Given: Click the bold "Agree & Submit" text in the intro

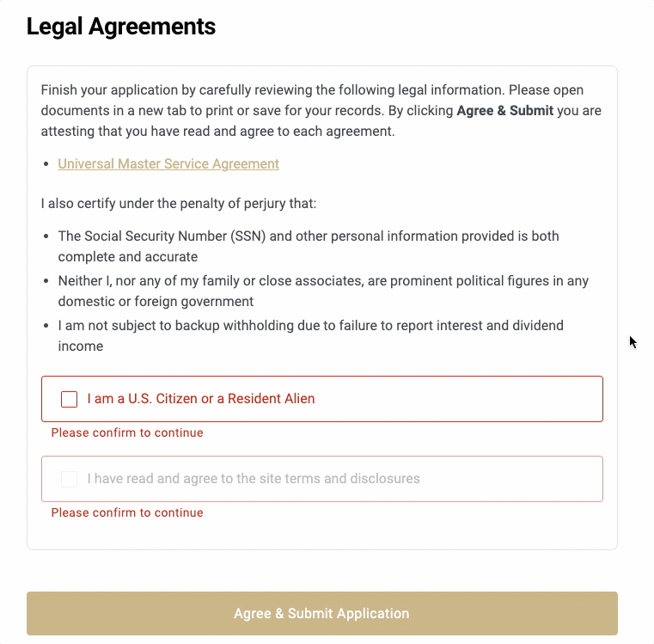Looking at the screenshot, I should [x=504, y=111].
